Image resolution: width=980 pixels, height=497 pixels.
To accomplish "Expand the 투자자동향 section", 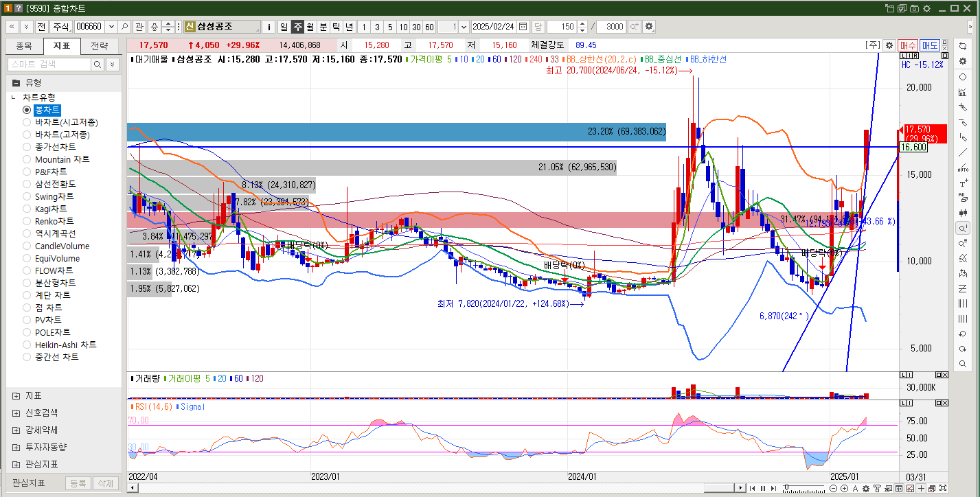I will click(x=16, y=447).
